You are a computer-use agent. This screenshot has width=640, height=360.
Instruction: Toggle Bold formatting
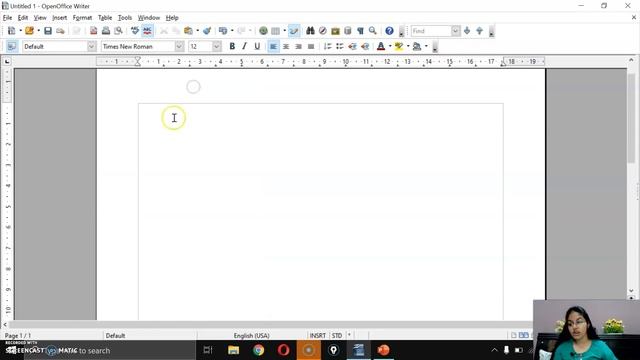pos(232,46)
